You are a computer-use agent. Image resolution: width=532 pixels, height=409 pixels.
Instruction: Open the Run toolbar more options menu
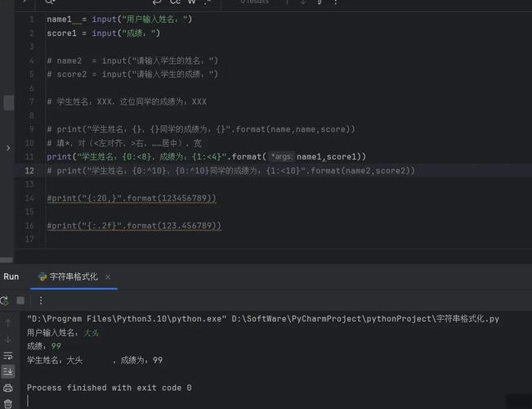(41, 300)
